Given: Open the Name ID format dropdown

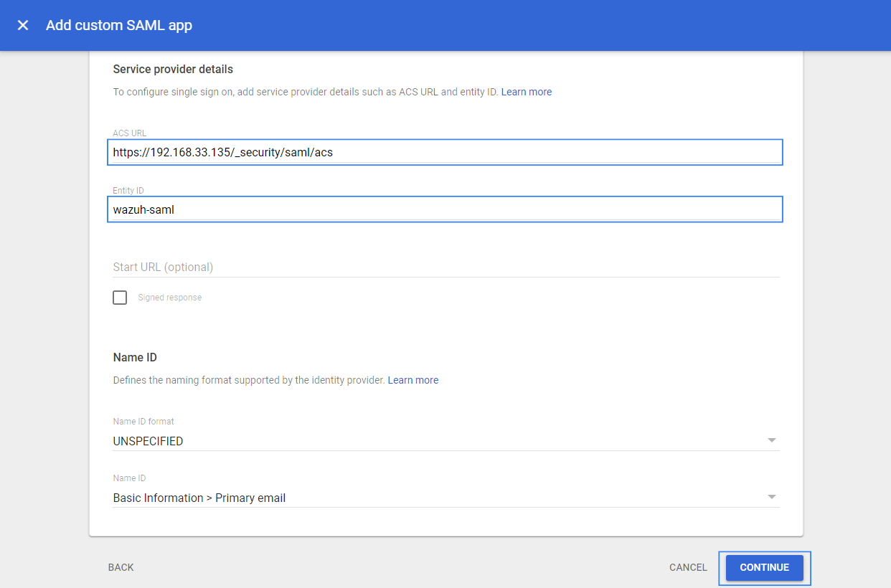Looking at the screenshot, I should tap(446, 441).
